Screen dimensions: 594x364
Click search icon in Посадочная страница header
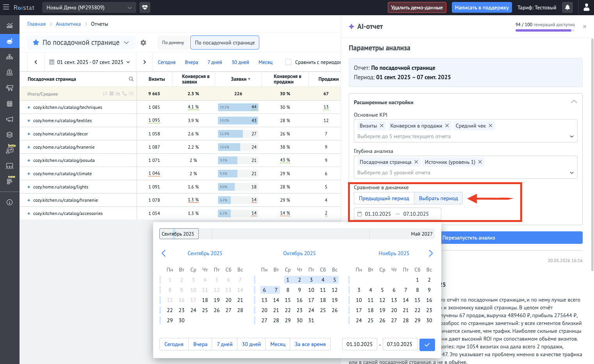click(x=131, y=79)
